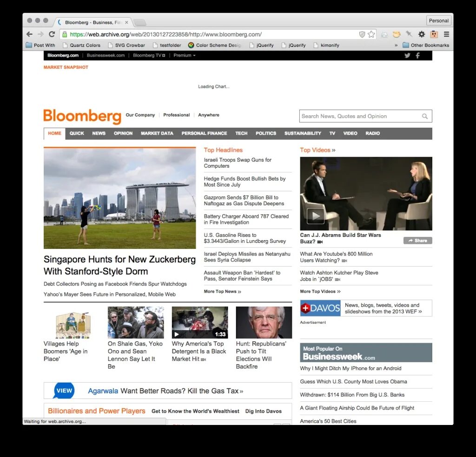Open the Top Videos heading link
Image resolution: width=476 pixels, height=457 pixels.
pos(317,150)
